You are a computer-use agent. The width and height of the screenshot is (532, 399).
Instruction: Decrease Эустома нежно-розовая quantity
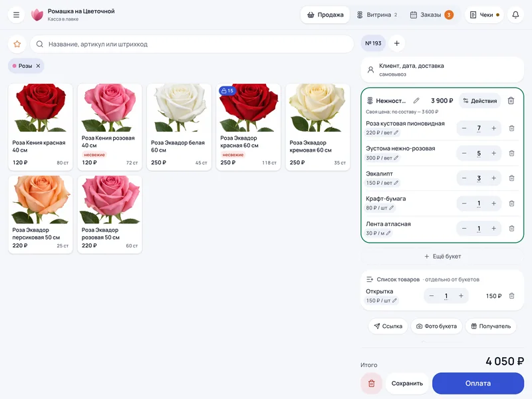464,154
